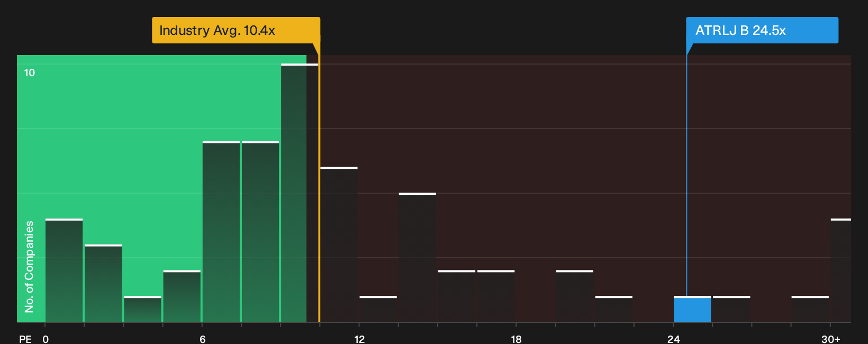This screenshot has width=868, height=344.
Task: Click the x-axis label 18
Action: [516, 339]
